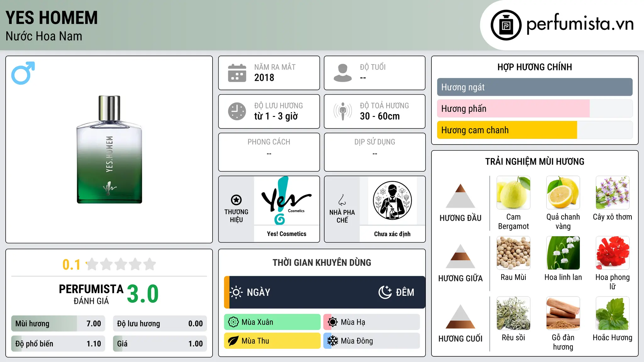The image size is (644, 362).
Task: Click the Nước Hoa Nam subtitle
Action: pyautogui.click(x=44, y=36)
